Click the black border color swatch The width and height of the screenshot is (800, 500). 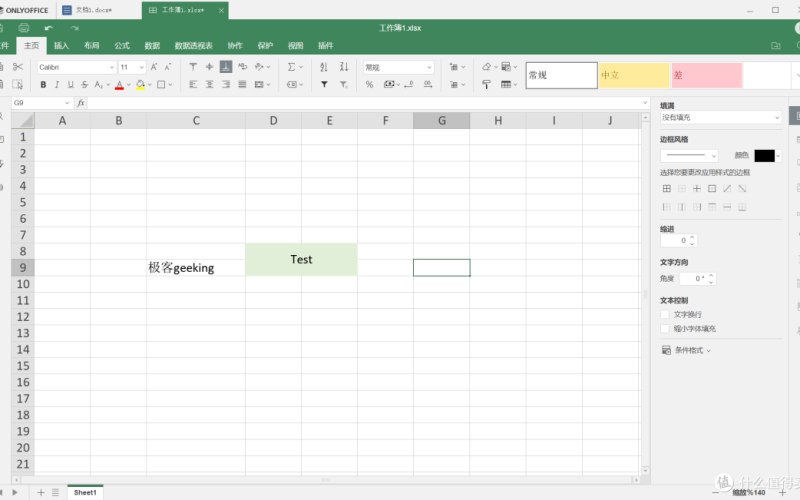coord(764,156)
